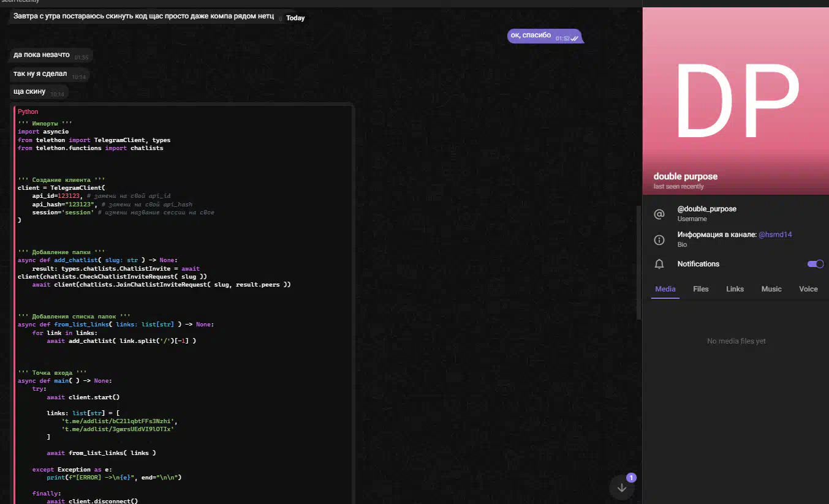Viewport: 829px width, 504px height.
Task: Click the "ок, спасибо" sent message
Action: coord(544,36)
